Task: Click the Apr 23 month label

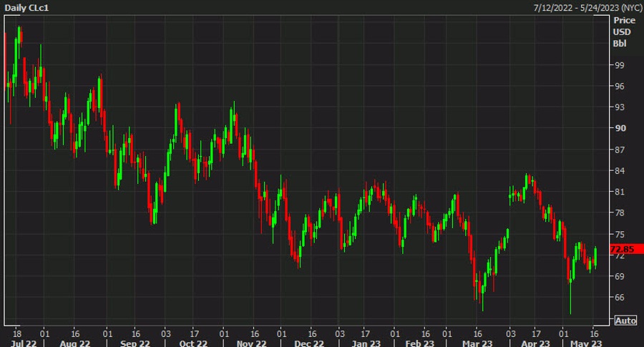Action: pos(535,343)
